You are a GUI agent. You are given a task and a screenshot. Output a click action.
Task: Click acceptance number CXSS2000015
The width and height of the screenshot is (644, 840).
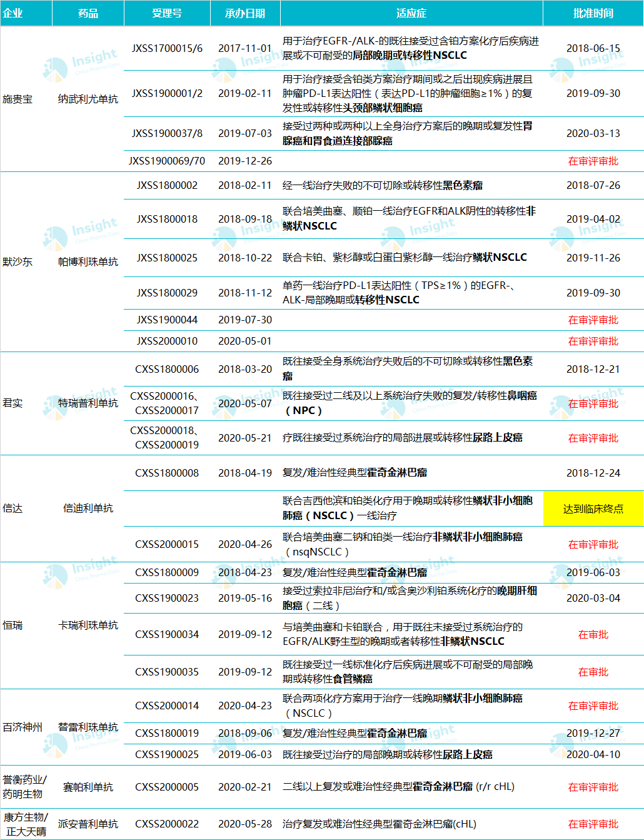click(x=167, y=544)
